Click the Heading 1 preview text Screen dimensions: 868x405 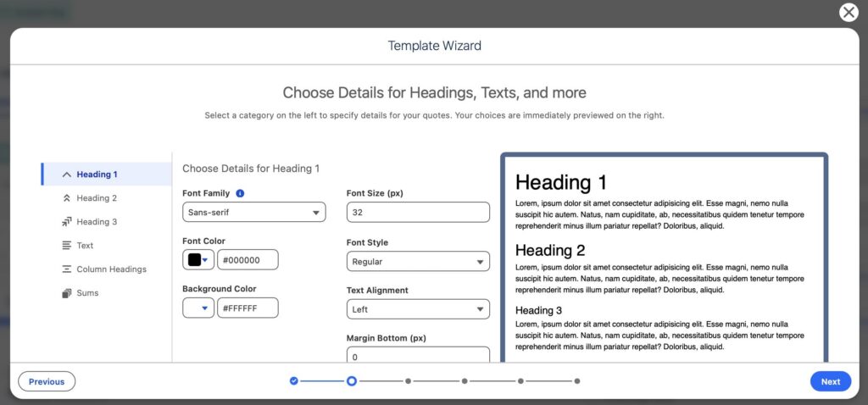pos(561,182)
